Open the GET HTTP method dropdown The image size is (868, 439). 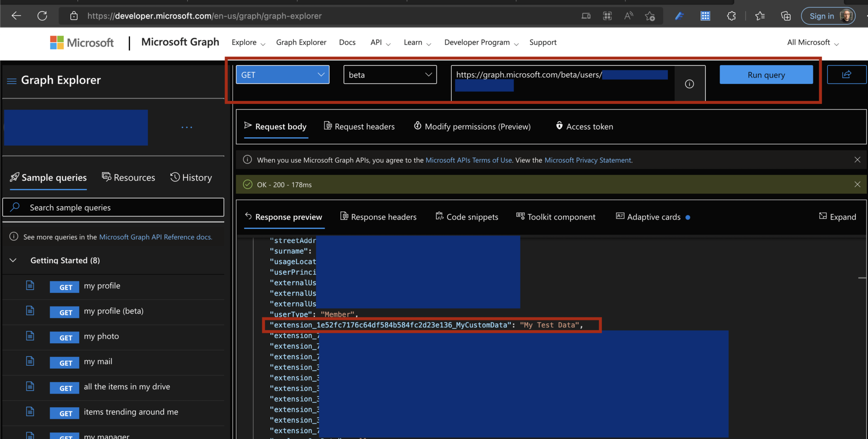pos(282,75)
